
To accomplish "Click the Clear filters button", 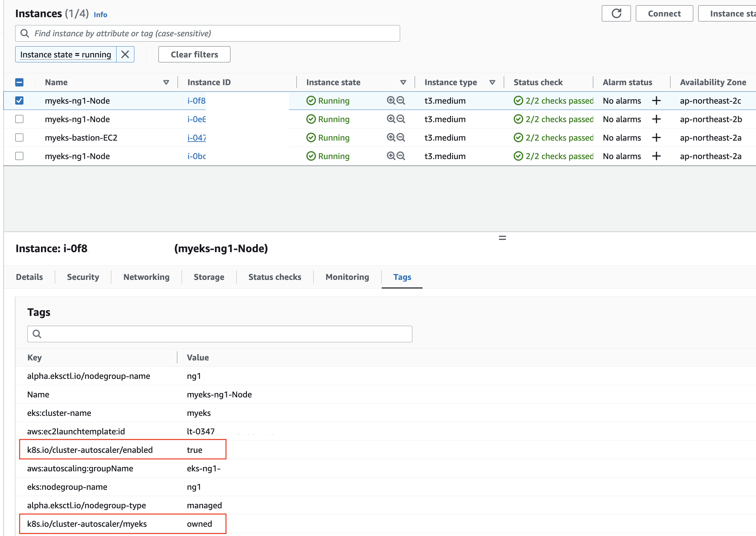I will pyautogui.click(x=194, y=54).
